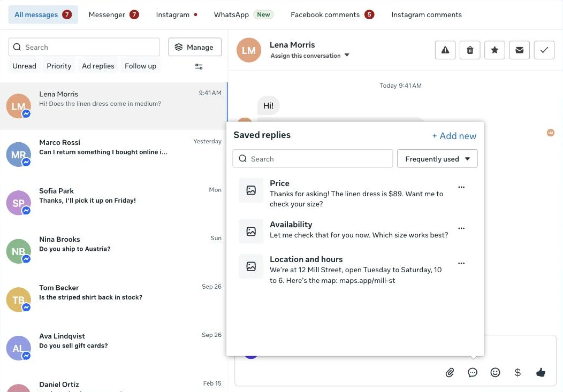Mark conversation done checkmark icon

click(544, 50)
